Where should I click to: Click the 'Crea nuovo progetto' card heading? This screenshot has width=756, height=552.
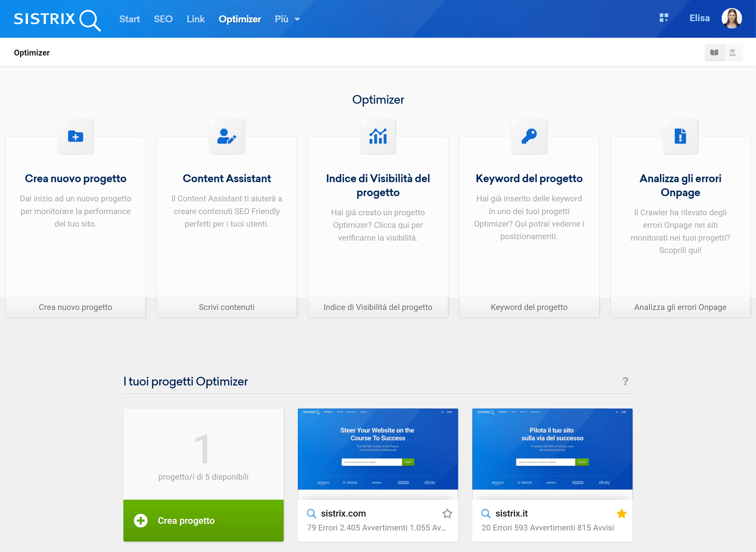coord(76,178)
